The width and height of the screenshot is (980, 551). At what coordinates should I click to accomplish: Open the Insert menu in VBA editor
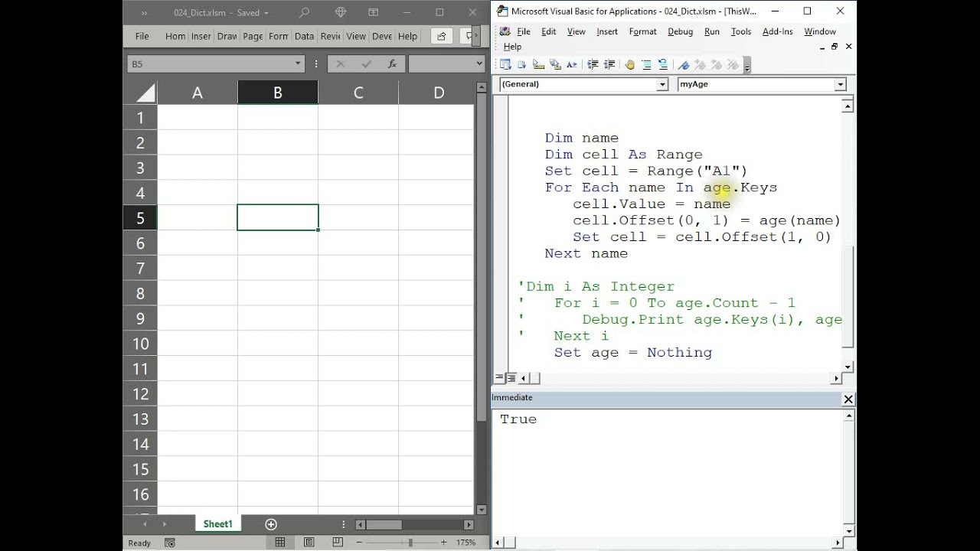coord(607,31)
